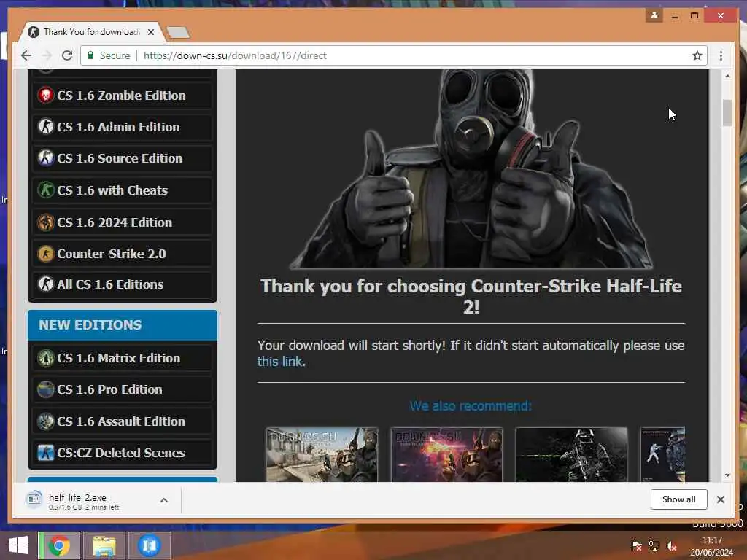This screenshot has height=560, width=747.
Task: Click the browser forward arrow
Action: (x=47, y=55)
